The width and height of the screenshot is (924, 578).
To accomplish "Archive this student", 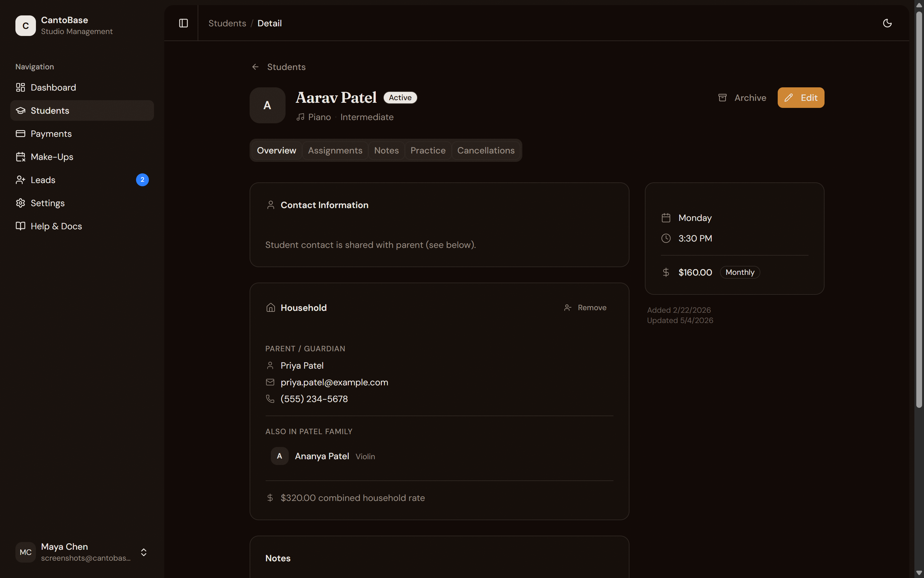I will tap(742, 98).
